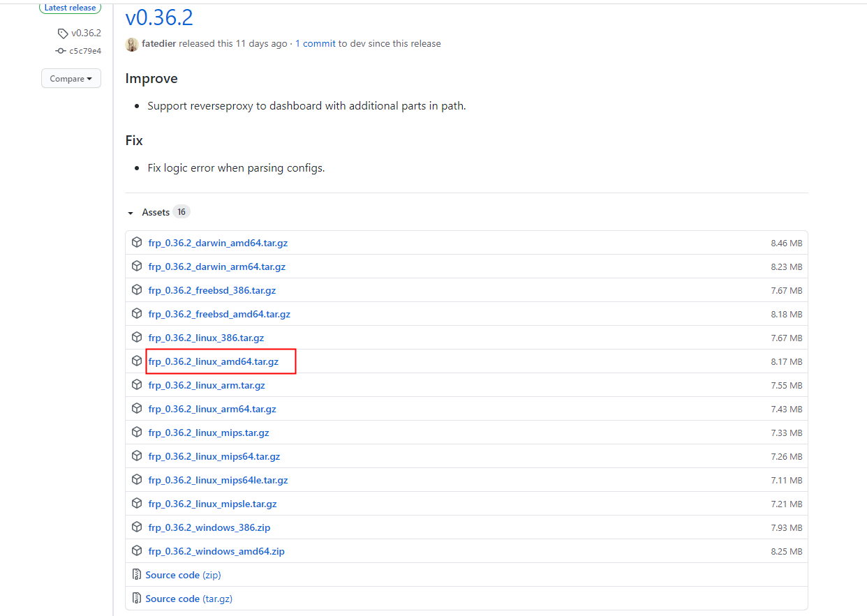Click the tag icon next to v0.36.2

pos(63,33)
